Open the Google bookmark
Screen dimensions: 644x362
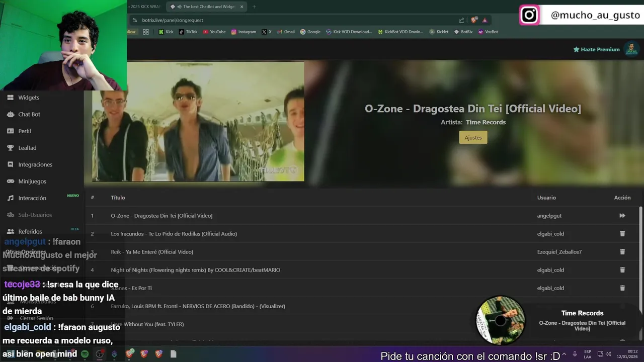(x=310, y=32)
